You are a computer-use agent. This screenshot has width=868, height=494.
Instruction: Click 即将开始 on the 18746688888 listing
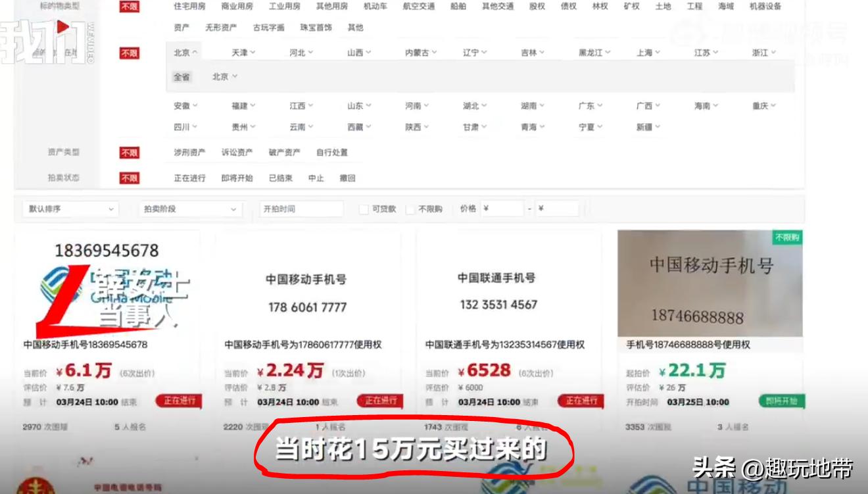[x=783, y=400]
